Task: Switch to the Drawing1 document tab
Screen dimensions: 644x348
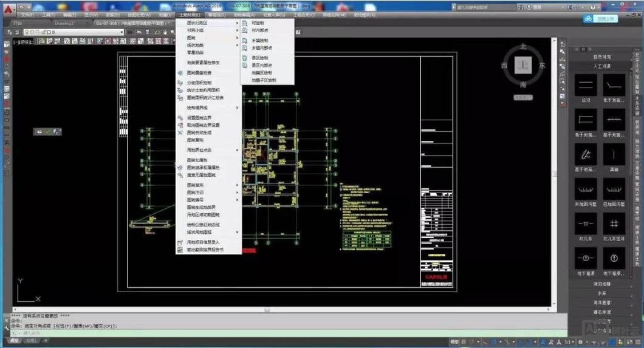Action: coord(64,23)
